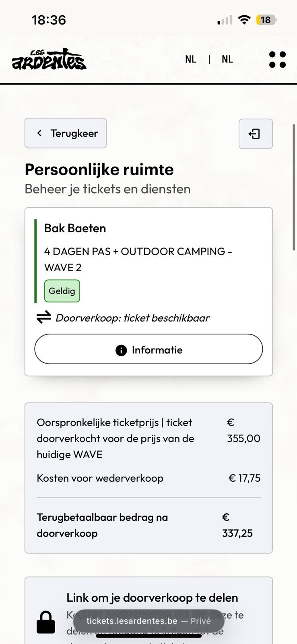Click the green Geldig status badge

click(x=62, y=291)
